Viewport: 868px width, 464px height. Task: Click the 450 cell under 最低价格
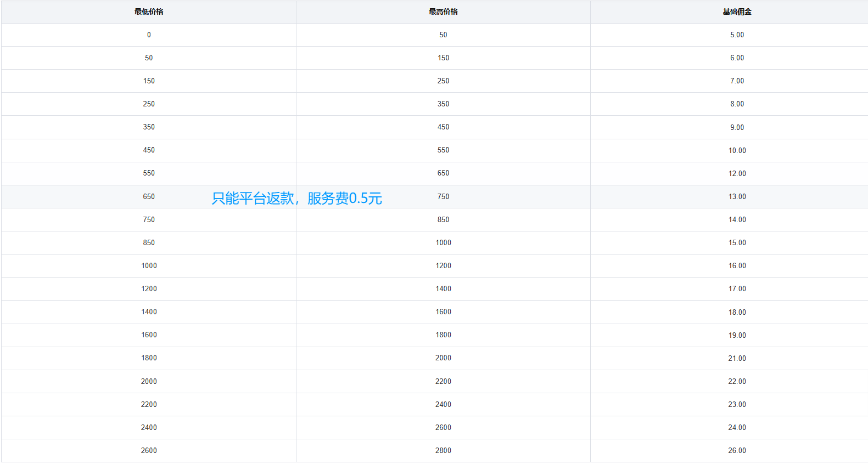click(149, 150)
